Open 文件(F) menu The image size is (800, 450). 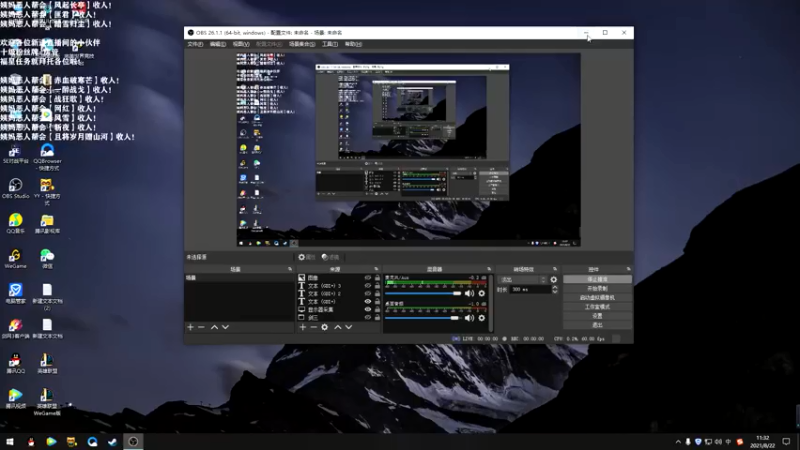[x=195, y=44]
